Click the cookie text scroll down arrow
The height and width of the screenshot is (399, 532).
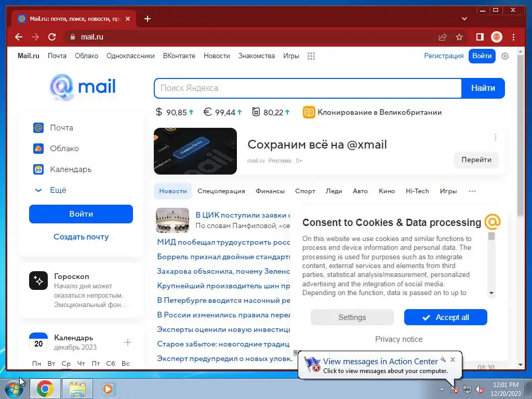tap(491, 293)
